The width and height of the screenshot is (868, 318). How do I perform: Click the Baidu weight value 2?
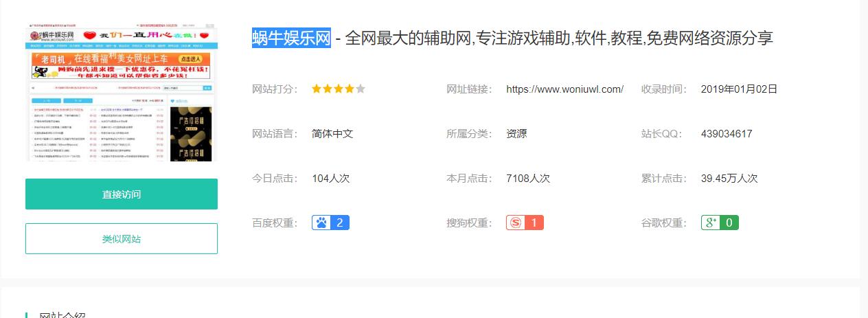tap(340, 223)
